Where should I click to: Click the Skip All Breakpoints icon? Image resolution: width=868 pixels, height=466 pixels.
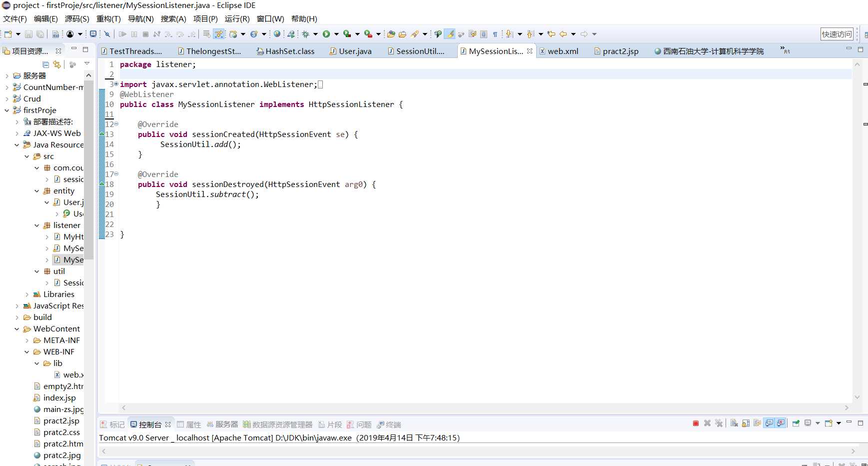pos(107,34)
